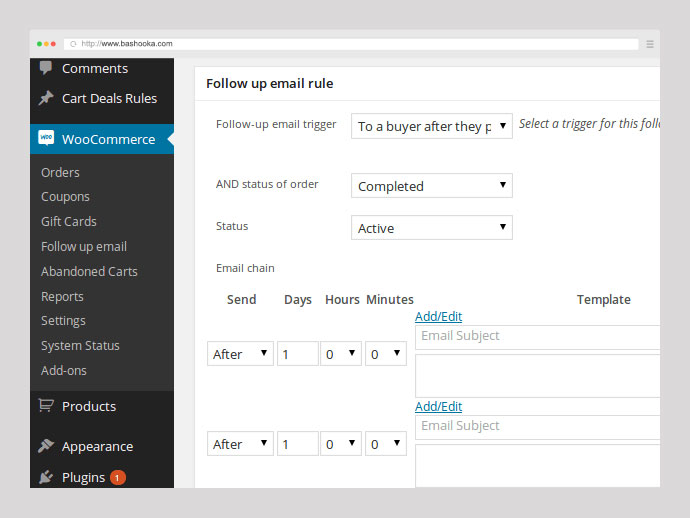Click the WooCommerce logo icon
Screen dimensions: 690x518
coord(46,138)
